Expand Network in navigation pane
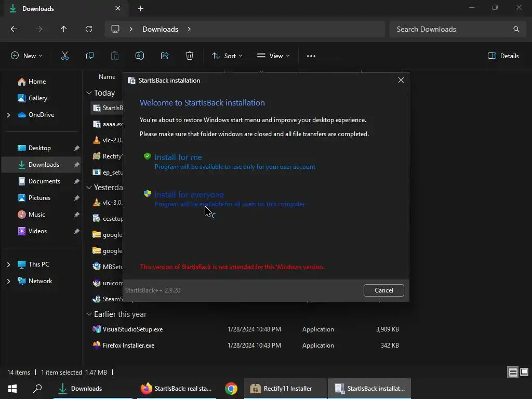532x399 pixels. click(x=8, y=281)
